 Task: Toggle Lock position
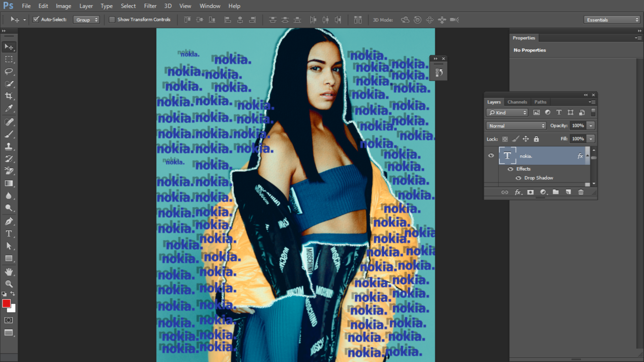526,139
